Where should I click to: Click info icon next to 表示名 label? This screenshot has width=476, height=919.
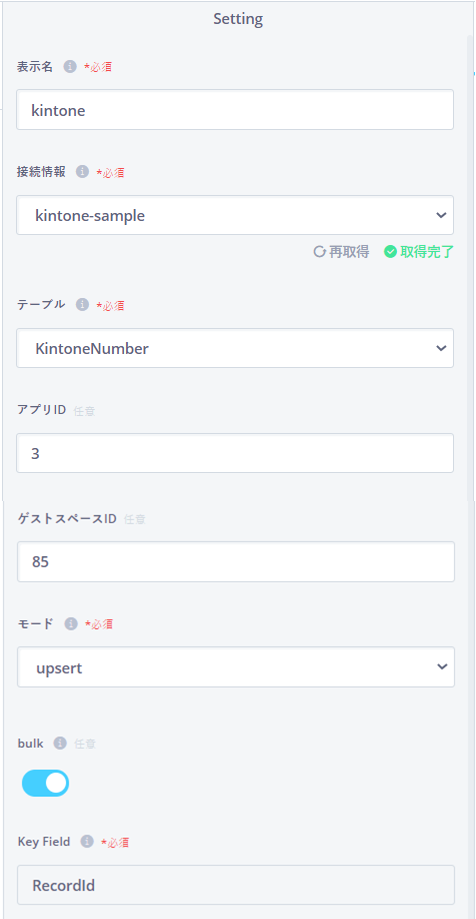(70, 66)
